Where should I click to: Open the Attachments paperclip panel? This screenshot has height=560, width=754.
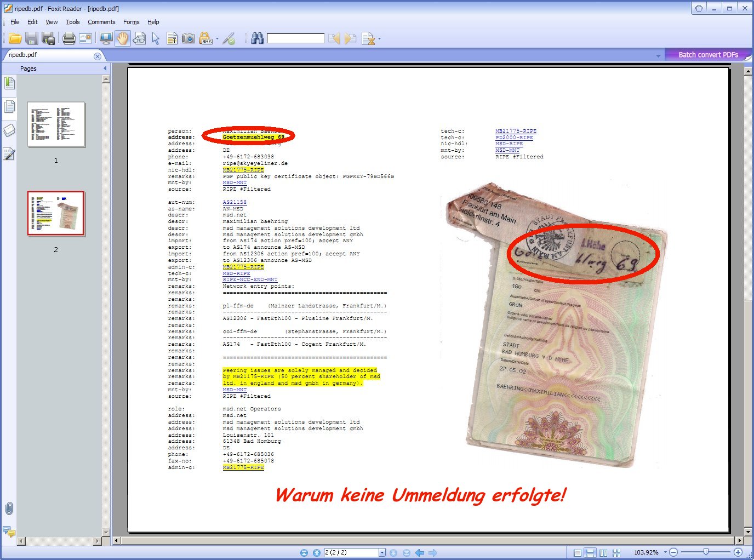tap(9, 508)
